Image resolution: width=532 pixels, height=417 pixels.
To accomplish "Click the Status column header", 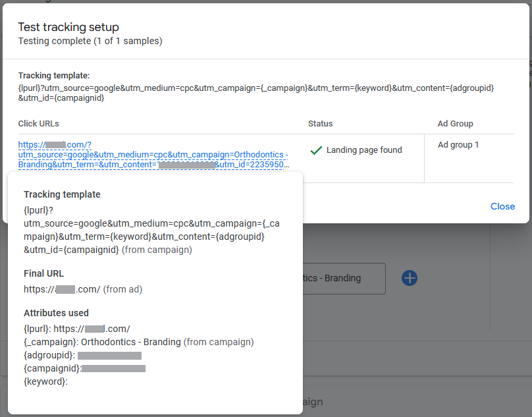I will 320,124.
